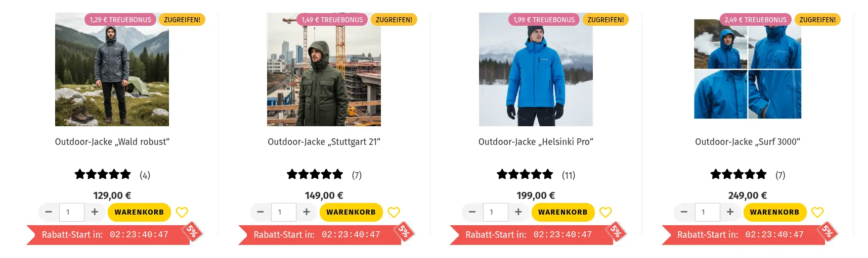This screenshot has height=258, width=868.
Task: Add Wald robust jacket to Warenkorb
Action: pos(139,212)
